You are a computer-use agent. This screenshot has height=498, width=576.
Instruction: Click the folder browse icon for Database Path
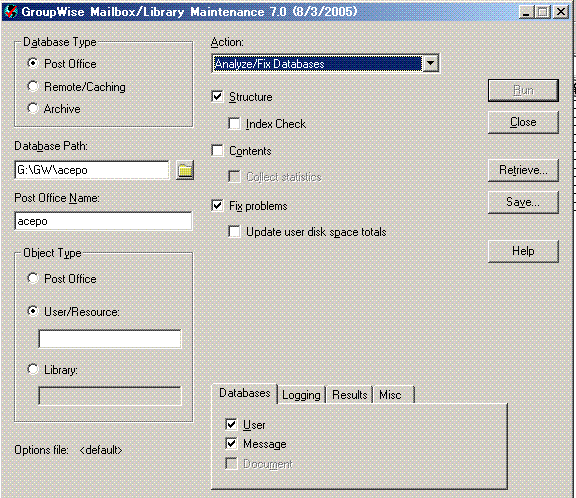point(185,170)
